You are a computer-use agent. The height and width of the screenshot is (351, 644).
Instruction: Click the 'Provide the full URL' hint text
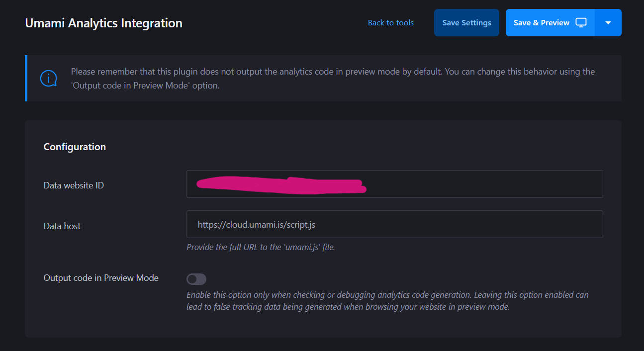[261, 247]
